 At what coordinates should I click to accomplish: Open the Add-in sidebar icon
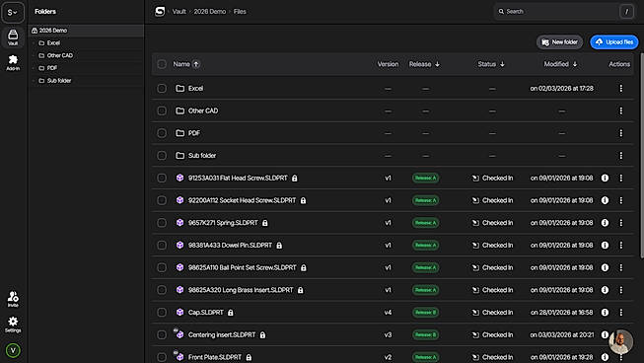tap(13, 62)
